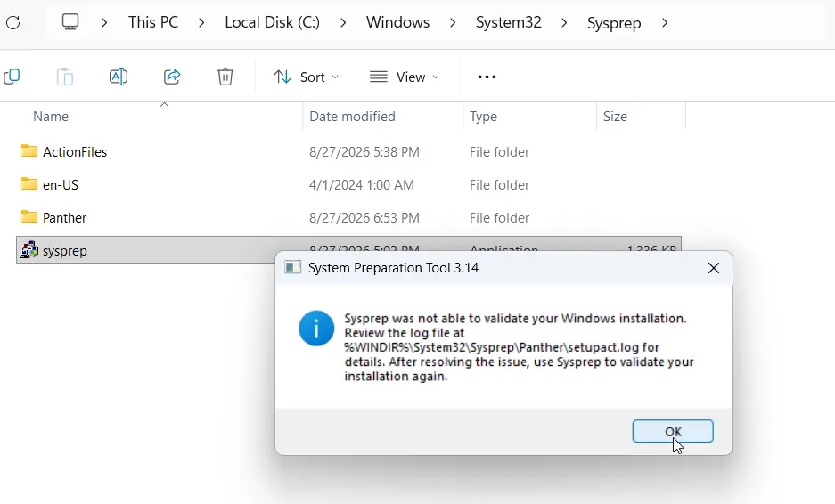Screen dimensions: 835x504
Task: Click File folder type in Panther row
Action: tap(500, 217)
